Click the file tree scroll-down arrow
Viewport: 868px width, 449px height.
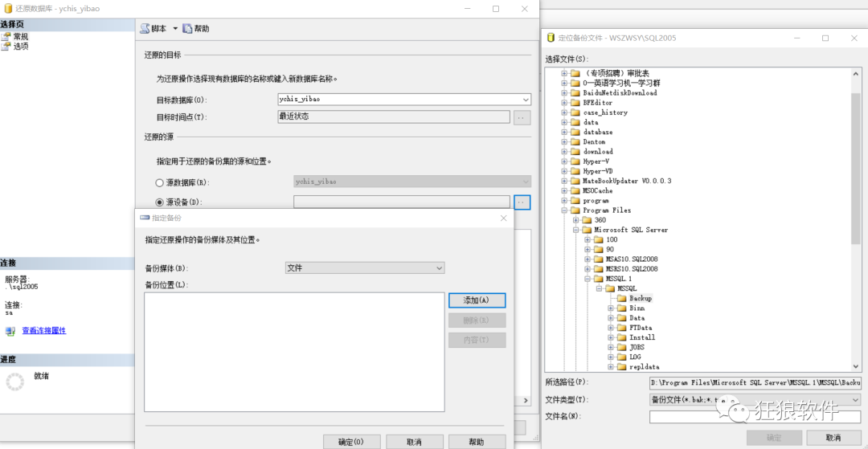[856, 366]
